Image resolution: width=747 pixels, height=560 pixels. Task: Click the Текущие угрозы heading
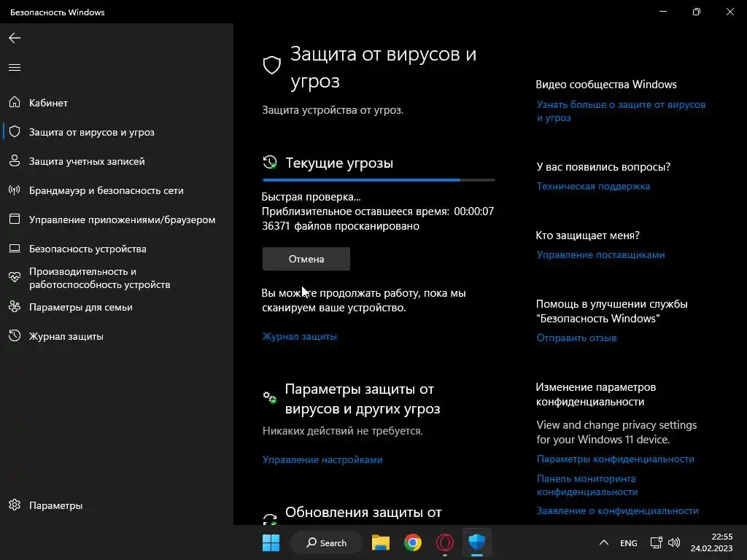(x=339, y=163)
